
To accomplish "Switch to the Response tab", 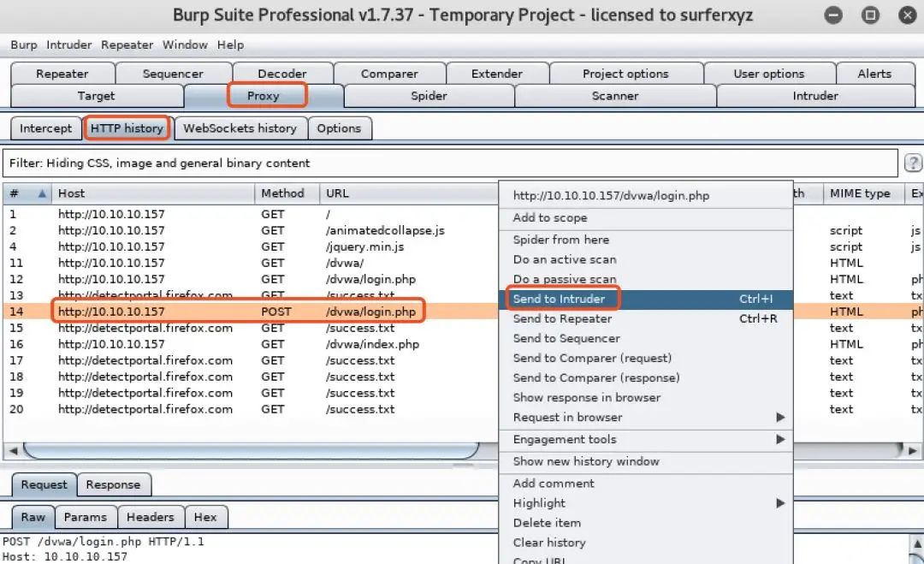I will [113, 484].
